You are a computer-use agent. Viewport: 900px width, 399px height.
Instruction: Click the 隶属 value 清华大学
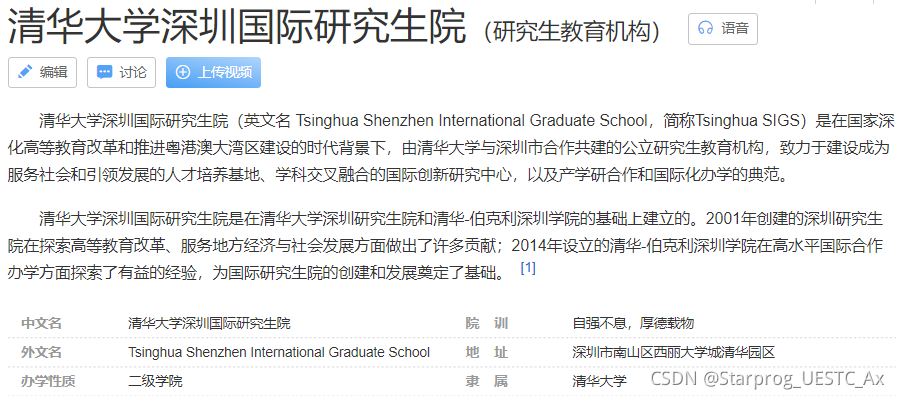(599, 381)
